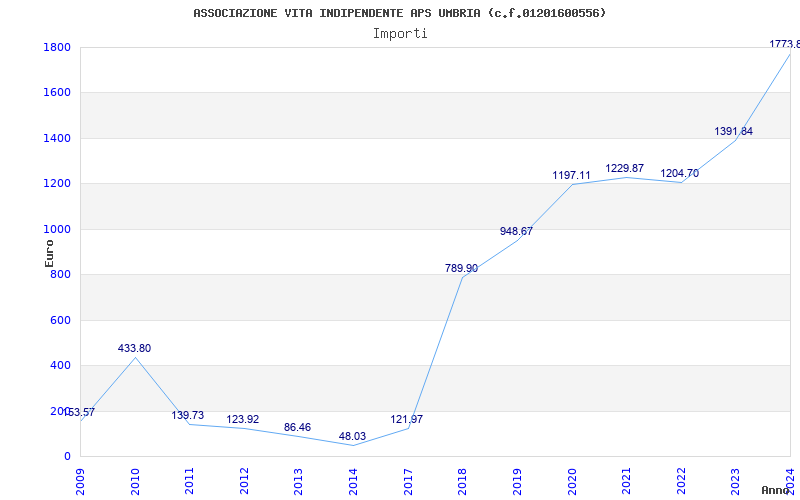Click the 2012 year tick label
Screen dimensions: 800x500
tap(244, 482)
